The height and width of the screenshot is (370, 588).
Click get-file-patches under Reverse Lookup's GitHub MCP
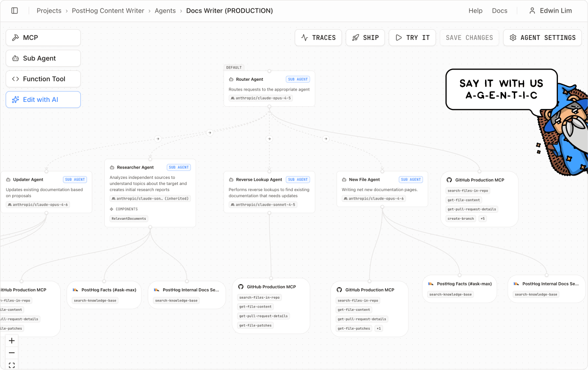(x=255, y=325)
